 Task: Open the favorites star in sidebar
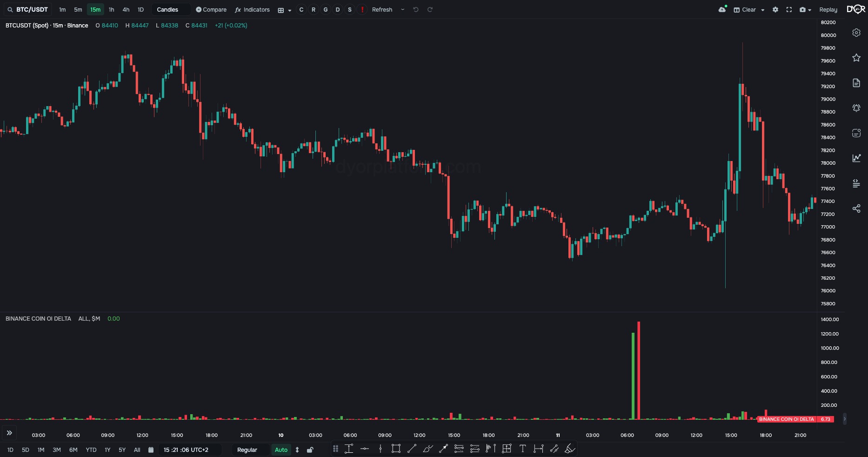(856, 58)
